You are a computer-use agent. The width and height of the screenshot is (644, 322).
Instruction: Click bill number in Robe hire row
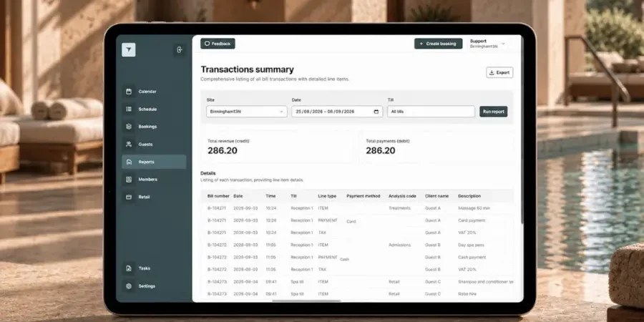217,295
